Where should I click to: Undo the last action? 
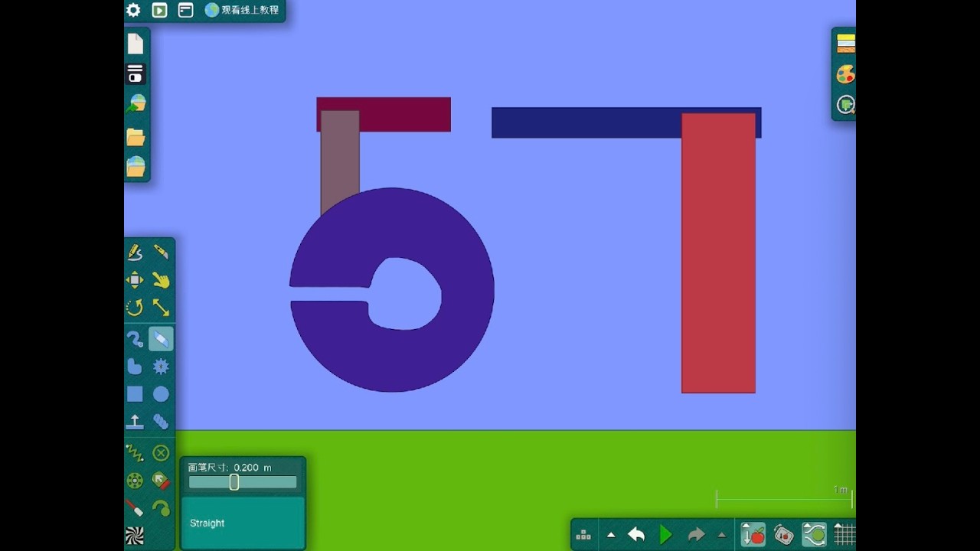(636, 535)
